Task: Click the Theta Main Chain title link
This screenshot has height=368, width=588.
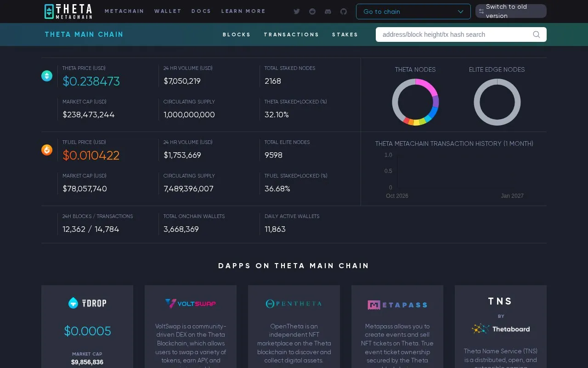Action: pyautogui.click(x=84, y=34)
